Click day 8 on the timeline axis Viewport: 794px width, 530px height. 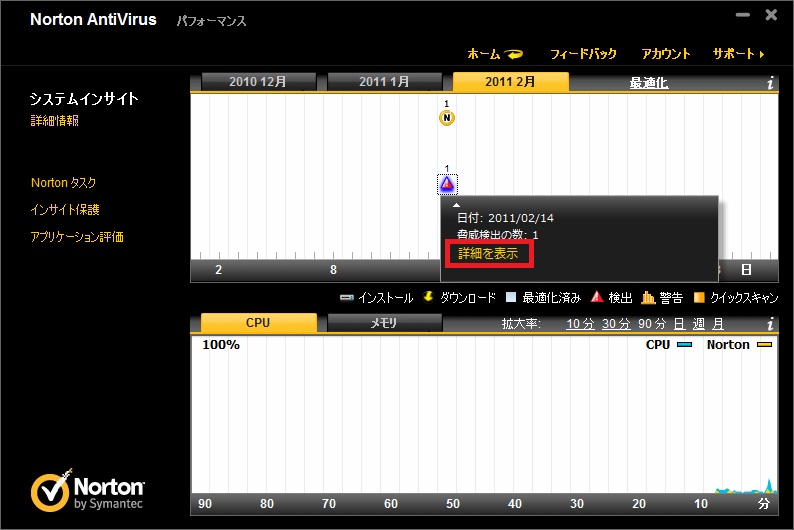coord(333,270)
